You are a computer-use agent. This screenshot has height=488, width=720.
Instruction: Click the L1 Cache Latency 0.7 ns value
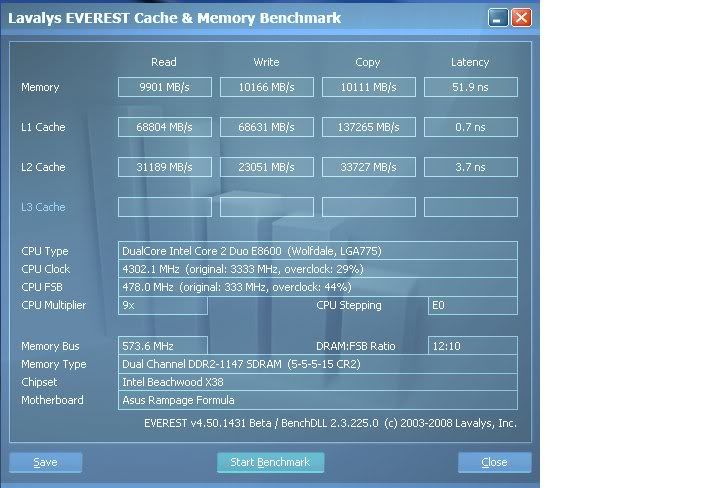[x=471, y=127]
